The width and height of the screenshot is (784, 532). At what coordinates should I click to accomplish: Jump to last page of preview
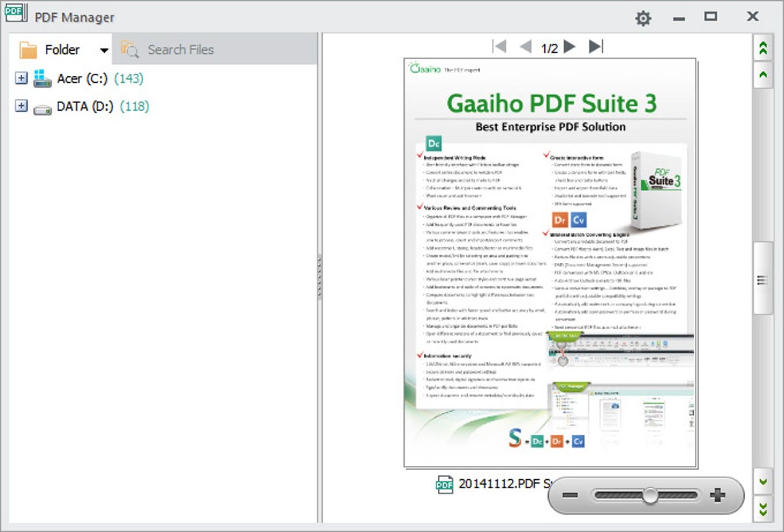[x=596, y=46]
